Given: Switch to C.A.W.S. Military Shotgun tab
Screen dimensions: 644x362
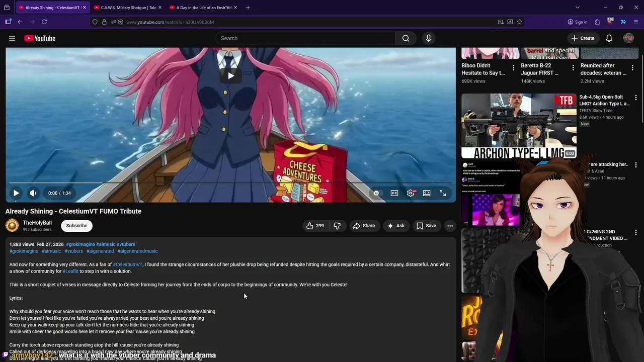Looking at the screenshot, I should coord(128,8).
